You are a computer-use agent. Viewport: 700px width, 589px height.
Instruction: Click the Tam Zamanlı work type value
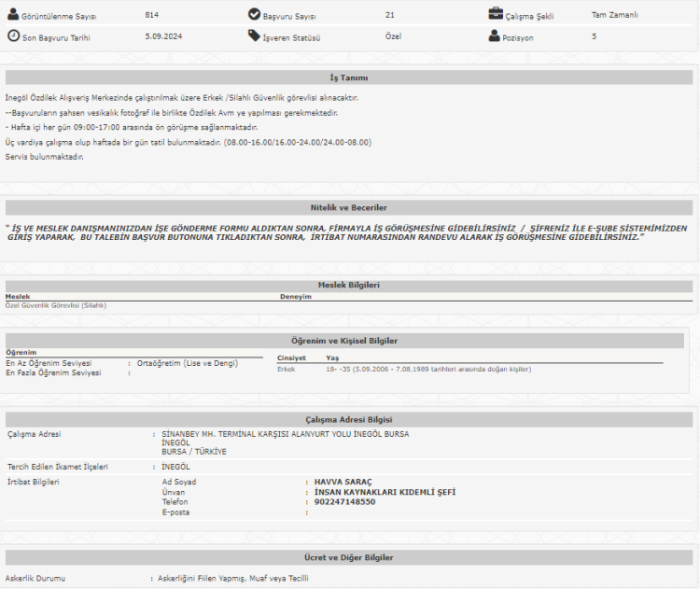(x=614, y=15)
